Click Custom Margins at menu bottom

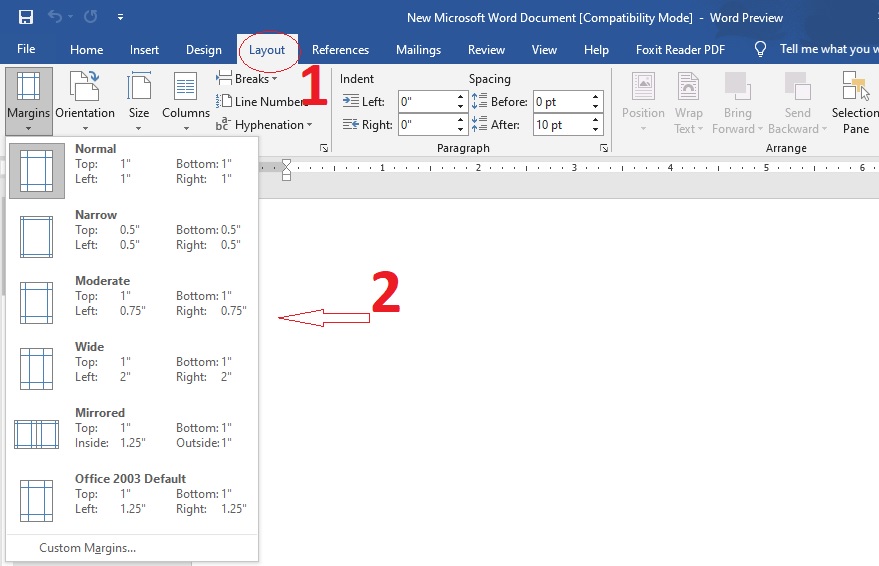click(x=88, y=548)
